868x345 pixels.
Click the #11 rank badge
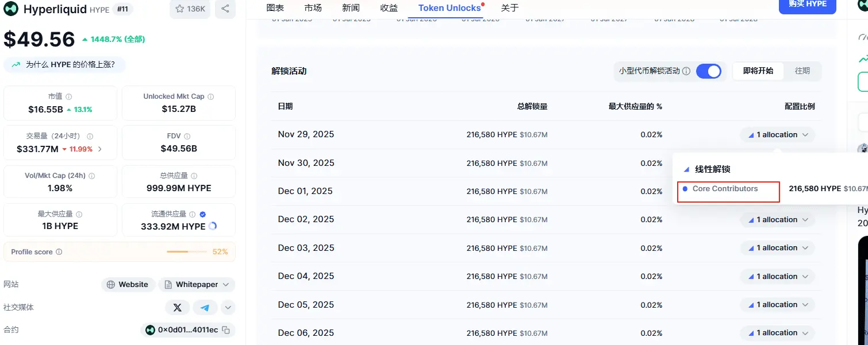[121, 9]
